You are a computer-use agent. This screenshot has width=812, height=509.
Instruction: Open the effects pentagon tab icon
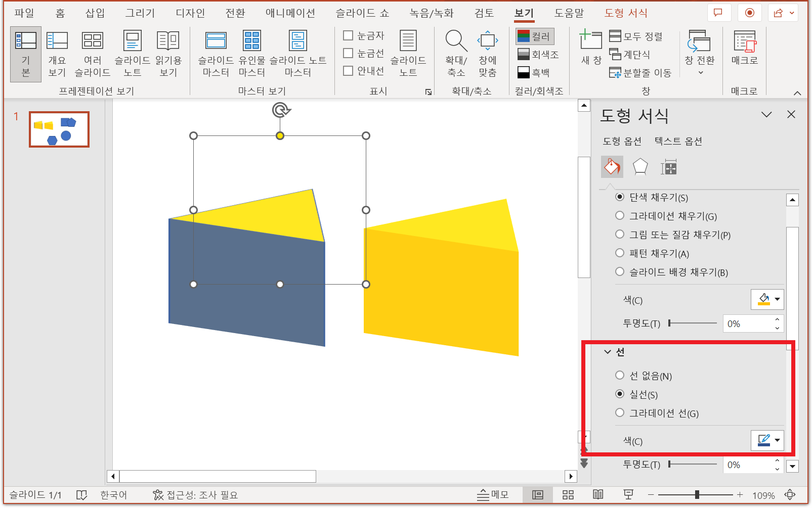tap(640, 167)
